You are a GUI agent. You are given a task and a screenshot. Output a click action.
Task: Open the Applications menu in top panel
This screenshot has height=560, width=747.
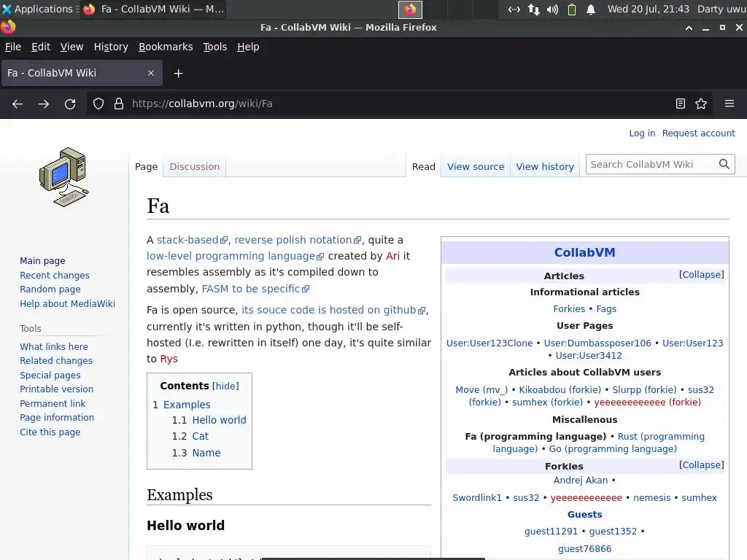pyautogui.click(x=39, y=9)
